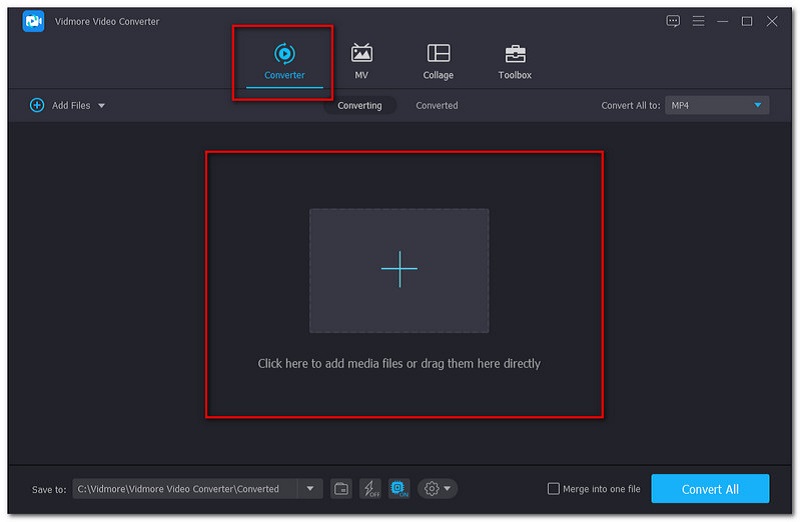Viewport: 800px width, 522px height.
Task: Click the Convert All button
Action: [x=710, y=489]
